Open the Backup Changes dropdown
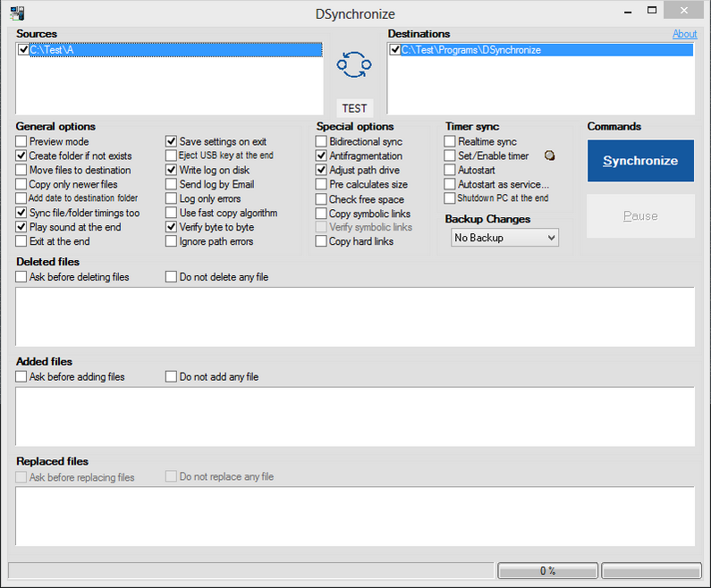 point(504,238)
